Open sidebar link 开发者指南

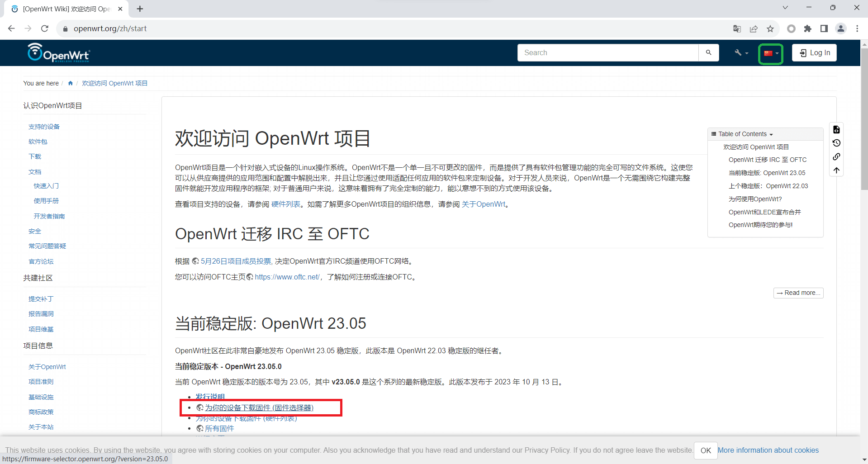point(49,216)
